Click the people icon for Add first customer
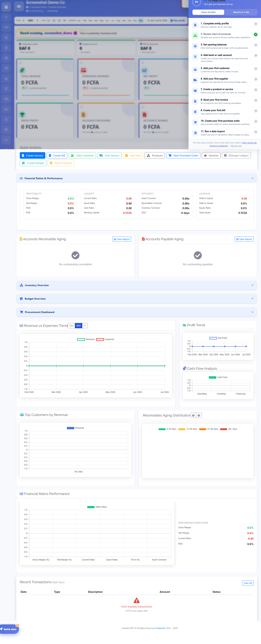261x644 pixels. tap(195, 70)
